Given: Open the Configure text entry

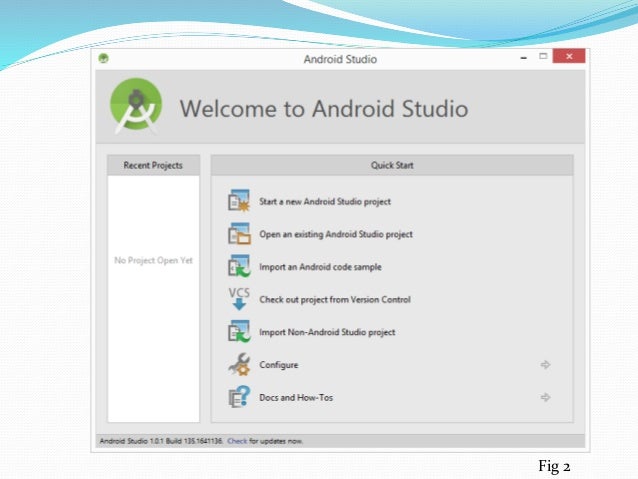Looking at the screenshot, I should [x=279, y=365].
